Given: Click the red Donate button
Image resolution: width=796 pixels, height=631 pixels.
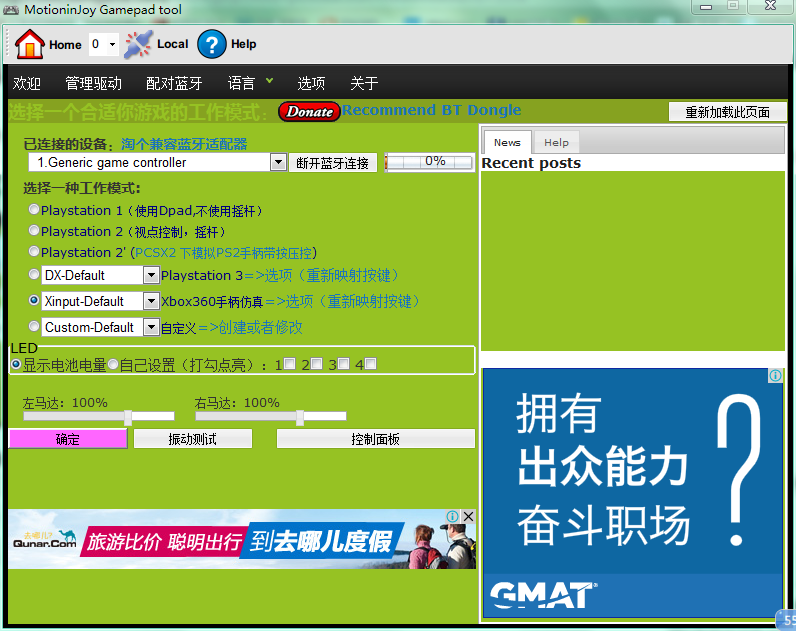Looking at the screenshot, I should (309, 111).
